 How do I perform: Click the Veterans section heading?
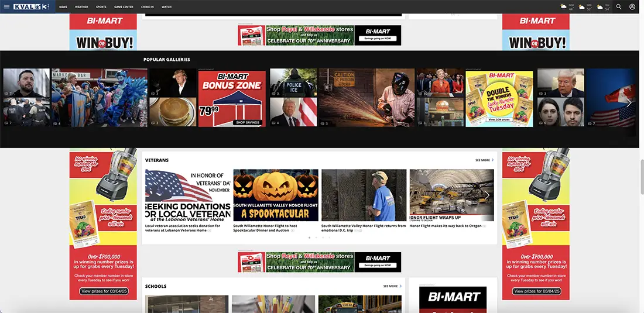(x=157, y=160)
